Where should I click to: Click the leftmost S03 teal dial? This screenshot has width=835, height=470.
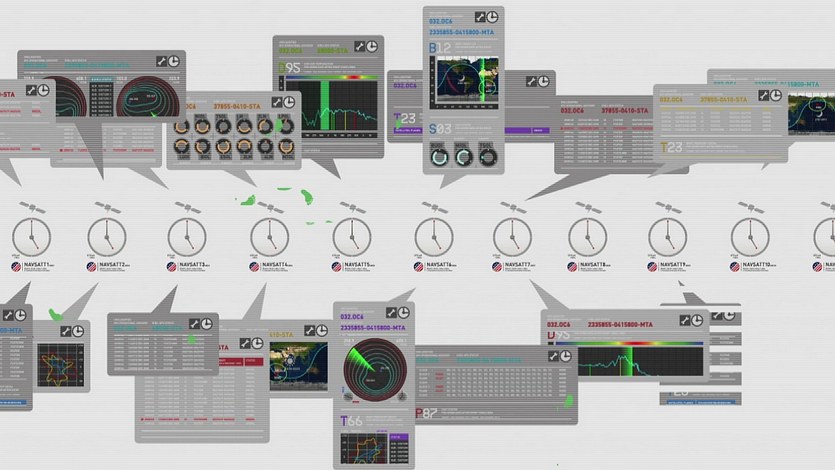click(x=439, y=156)
